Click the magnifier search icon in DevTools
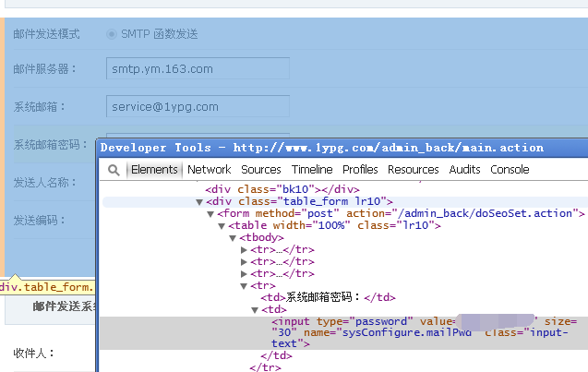This screenshot has width=588, height=372. point(114,170)
